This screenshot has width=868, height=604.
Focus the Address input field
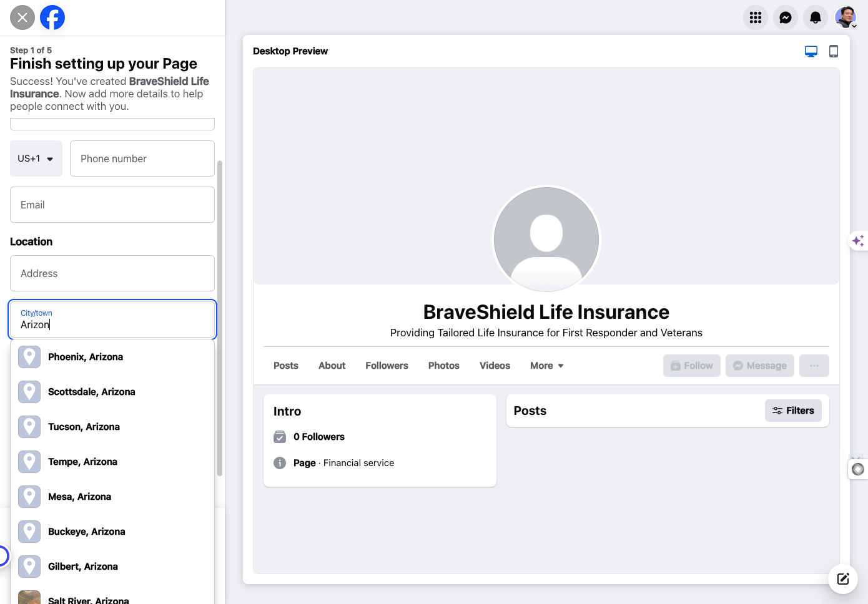(x=112, y=273)
